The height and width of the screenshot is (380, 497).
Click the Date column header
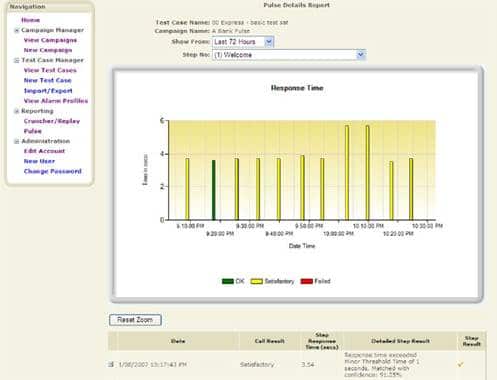point(178,341)
